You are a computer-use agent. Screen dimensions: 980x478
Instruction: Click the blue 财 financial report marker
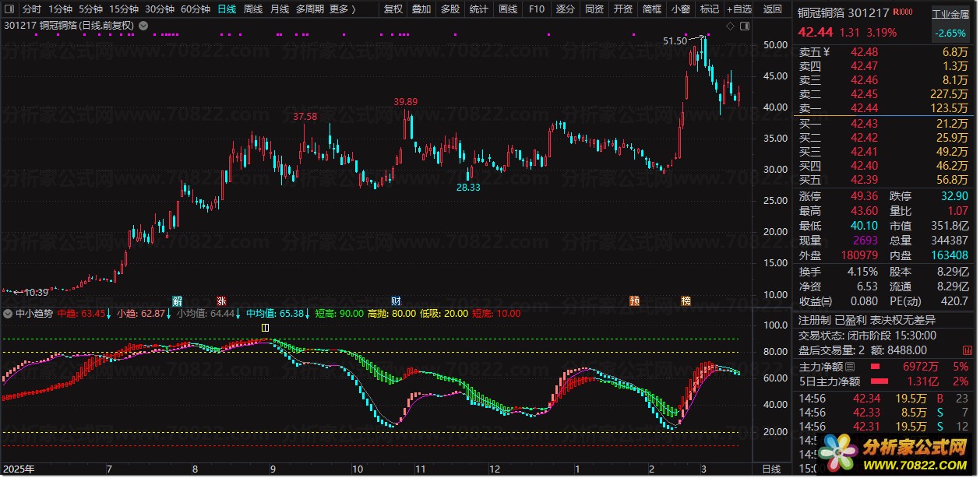[x=397, y=301]
